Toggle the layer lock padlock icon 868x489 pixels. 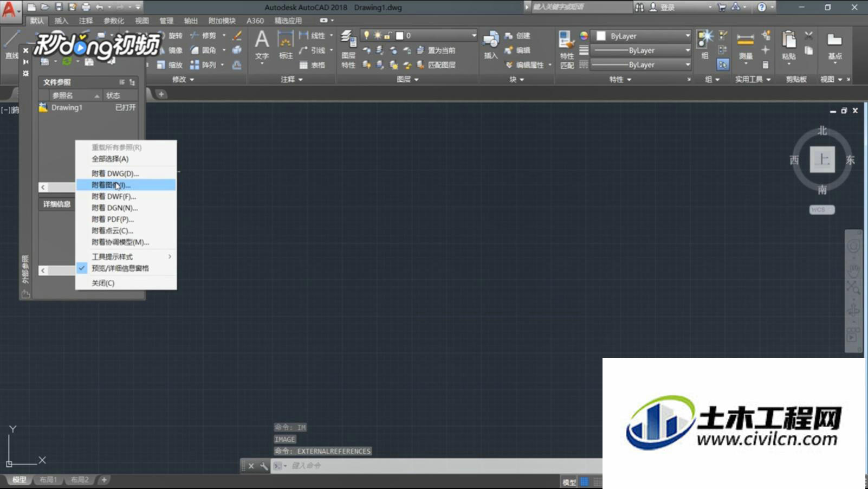click(x=387, y=35)
